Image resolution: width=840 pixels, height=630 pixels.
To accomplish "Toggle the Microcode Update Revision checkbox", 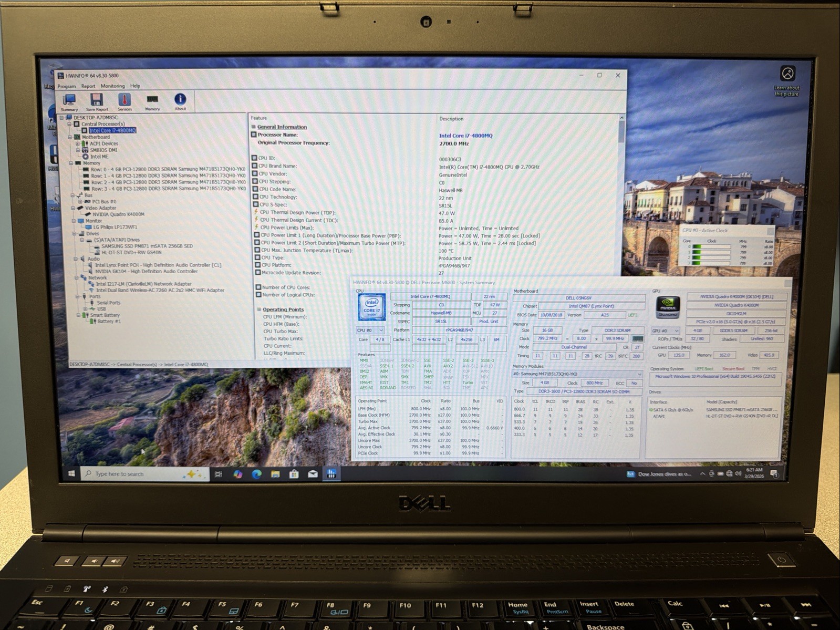I will 258,273.
